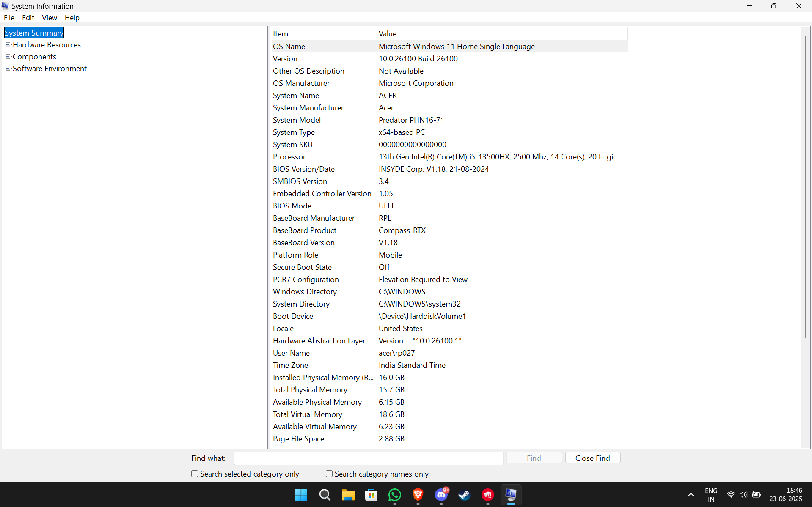
Task: Open the Edit menu
Action: pos(28,18)
